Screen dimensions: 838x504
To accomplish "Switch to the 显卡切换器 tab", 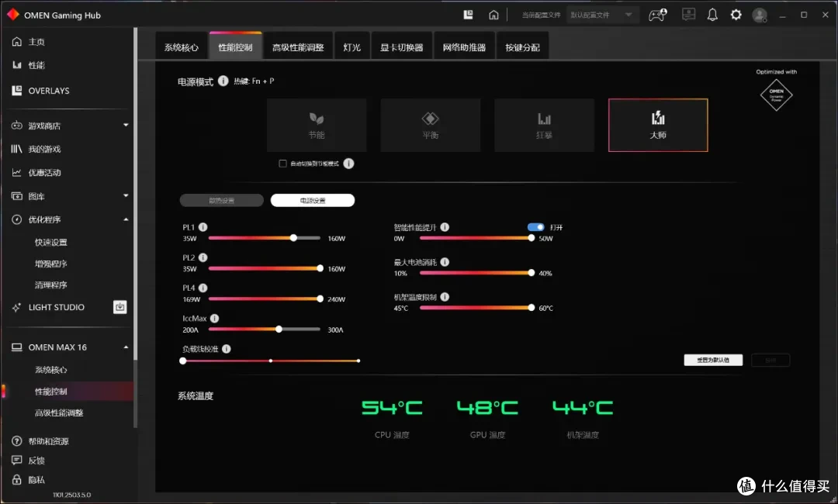I will click(x=401, y=47).
